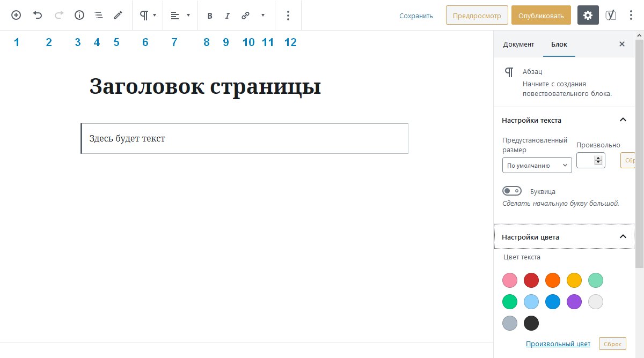Undo the last change

37,15
